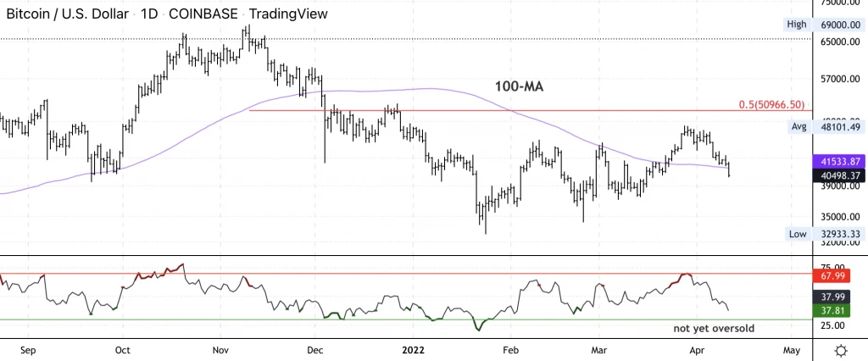Click the TradingView label in chart title
Screen dimensions: 868x361
[288, 14]
